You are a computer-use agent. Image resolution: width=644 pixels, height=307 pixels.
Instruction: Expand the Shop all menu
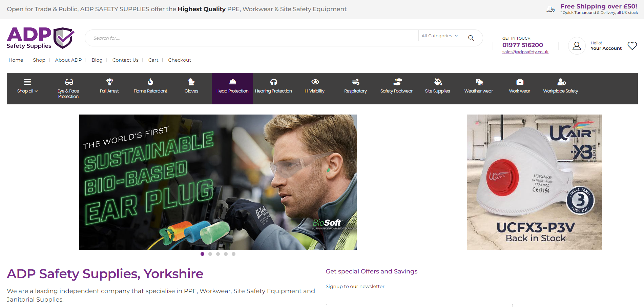[x=27, y=91]
